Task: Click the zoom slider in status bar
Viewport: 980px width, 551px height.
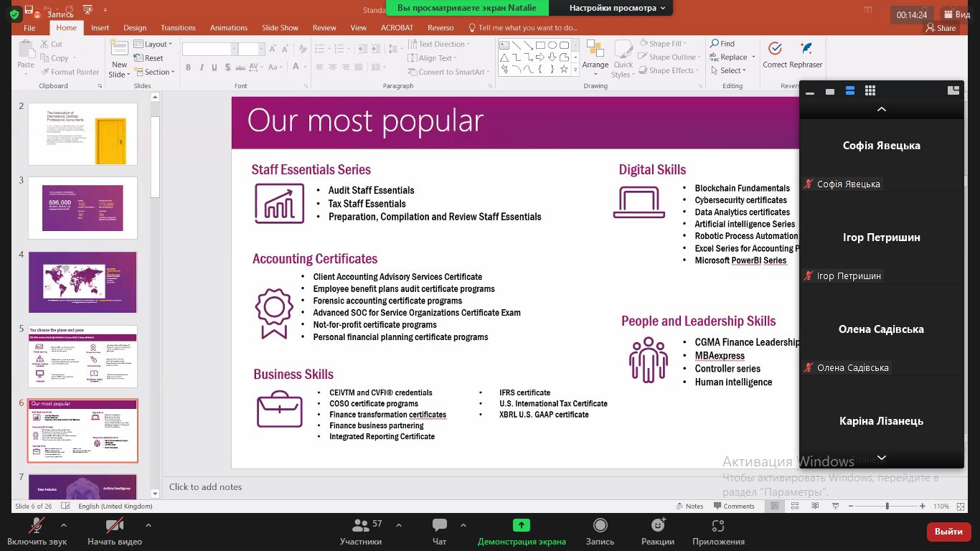Action: pyautogui.click(x=887, y=506)
